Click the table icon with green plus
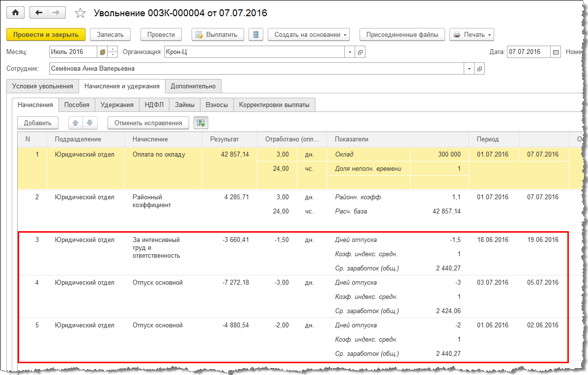The height and width of the screenshot is (375, 588). (x=200, y=123)
